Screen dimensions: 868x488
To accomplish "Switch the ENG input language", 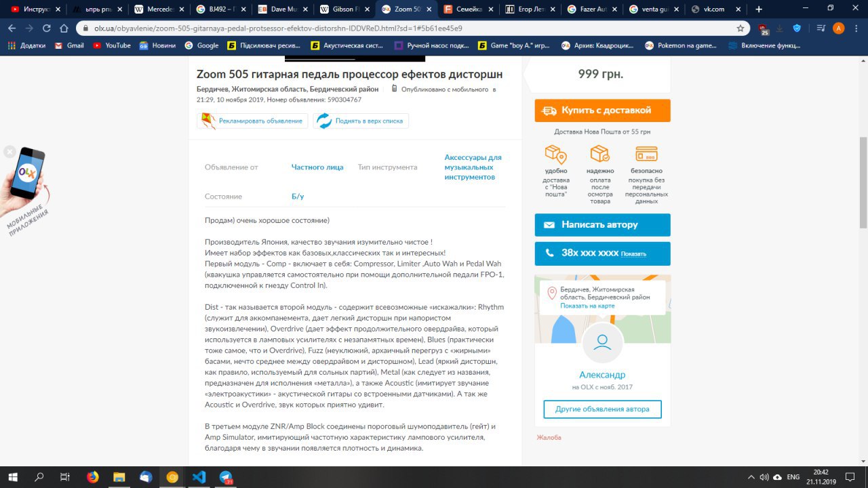I will click(x=793, y=477).
